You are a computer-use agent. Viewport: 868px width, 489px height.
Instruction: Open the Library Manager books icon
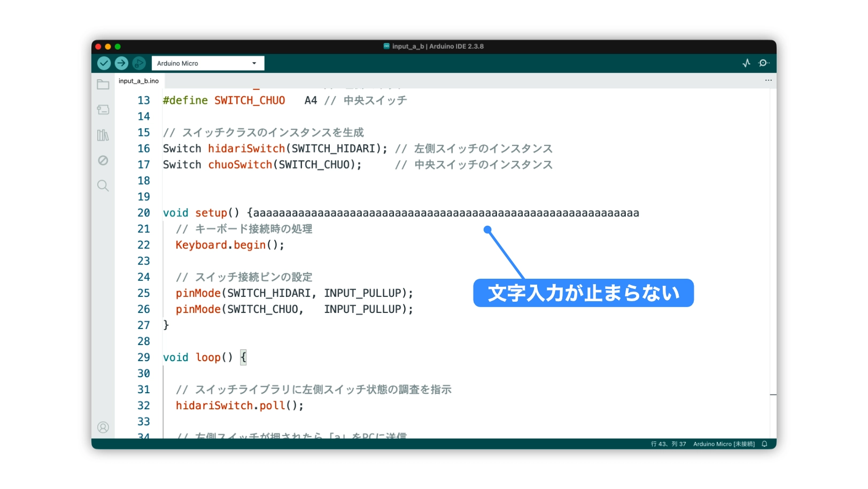click(x=103, y=135)
